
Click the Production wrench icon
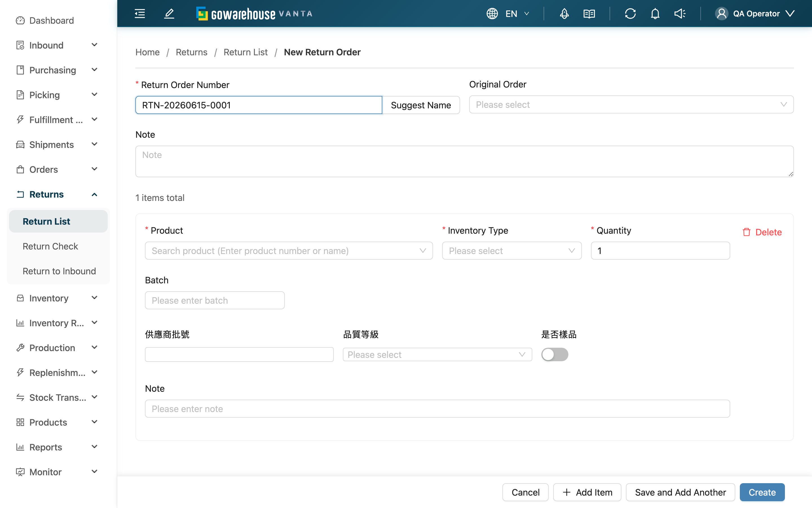20,348
